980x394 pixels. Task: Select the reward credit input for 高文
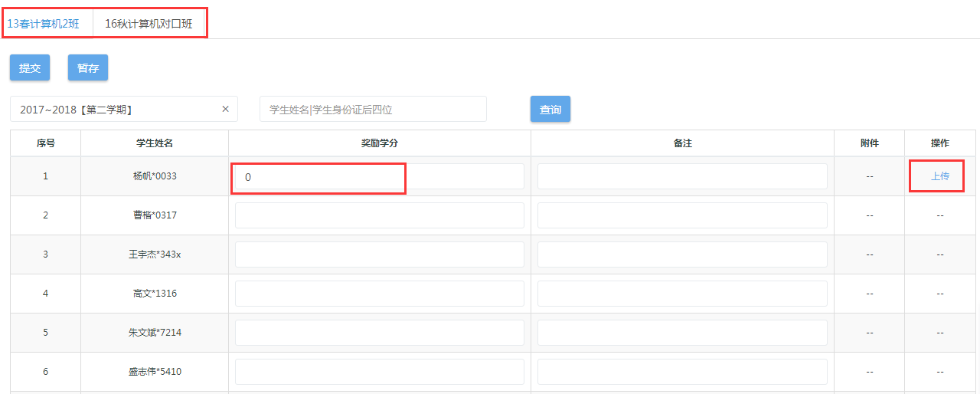(379, 294)
